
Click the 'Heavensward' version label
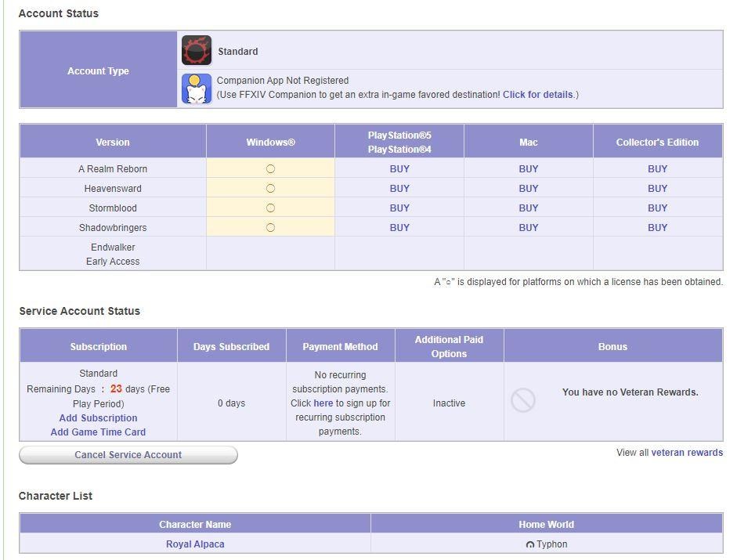[x=113, y=189]
